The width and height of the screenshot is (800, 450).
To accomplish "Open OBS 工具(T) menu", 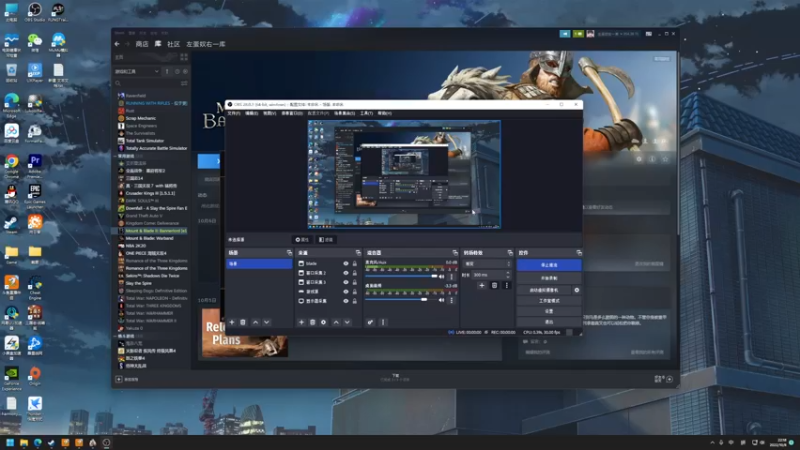I will (366, 113).
